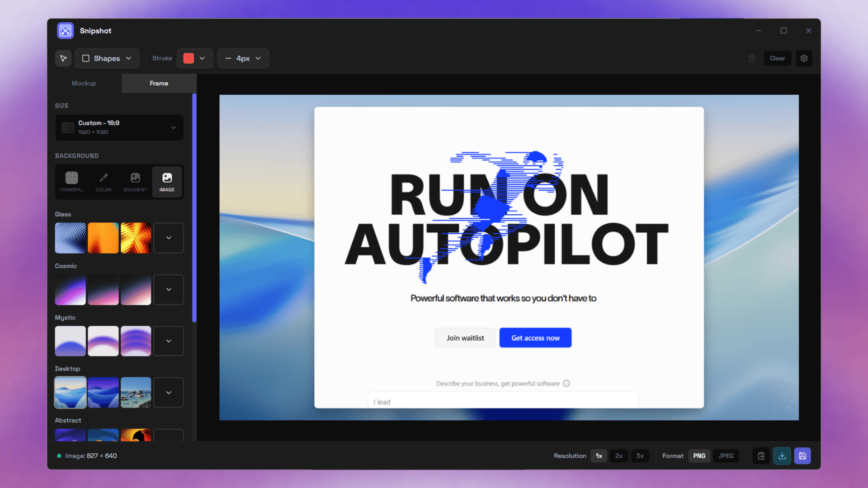The image size is (868, 488).
Task: Expand the Desktop backgrounds list
Action: point(169,393)
